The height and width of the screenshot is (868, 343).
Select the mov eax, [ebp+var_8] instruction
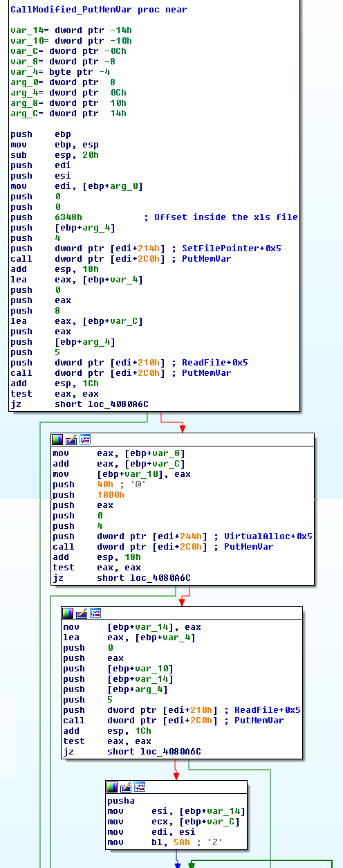pyautogui.click(x=119, y=453)
